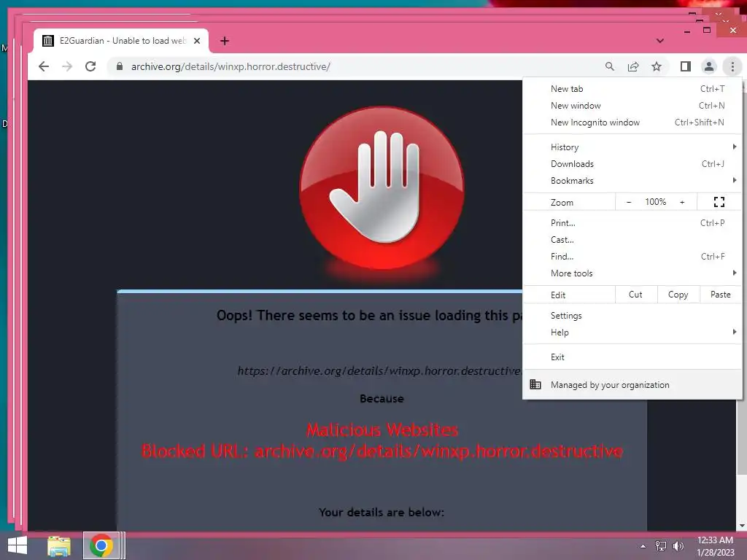
Task: Click the Copy button in Edit row
Action: (x=678, y=295)
